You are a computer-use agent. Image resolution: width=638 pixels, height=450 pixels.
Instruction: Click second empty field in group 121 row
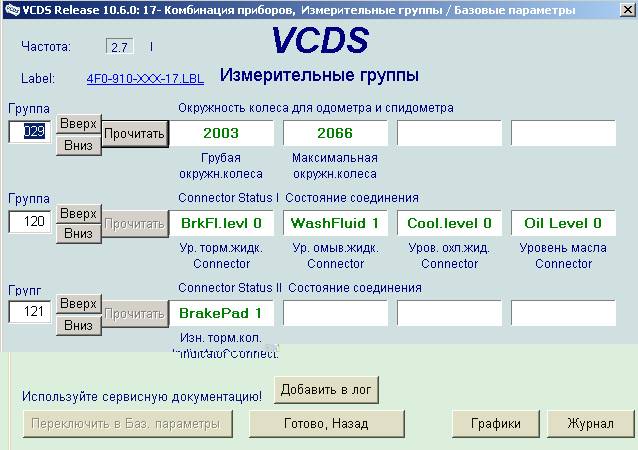point(335,313)
